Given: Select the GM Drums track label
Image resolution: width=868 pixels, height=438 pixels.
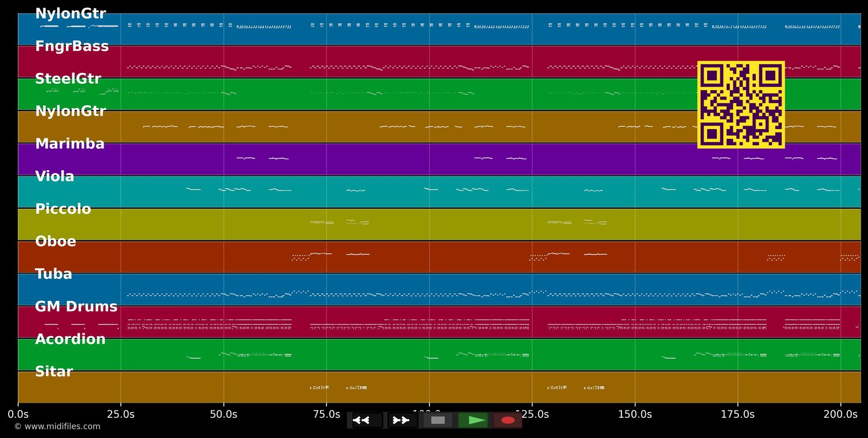Looking at the screenshot, I should tap(76, 307).
